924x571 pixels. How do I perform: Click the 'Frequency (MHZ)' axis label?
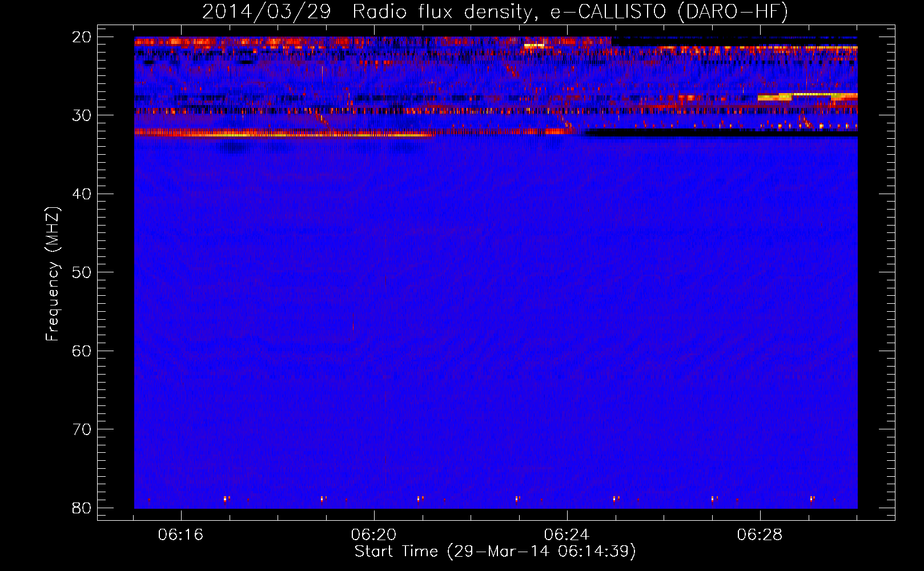pyautogui.click(x=52, y=274)
